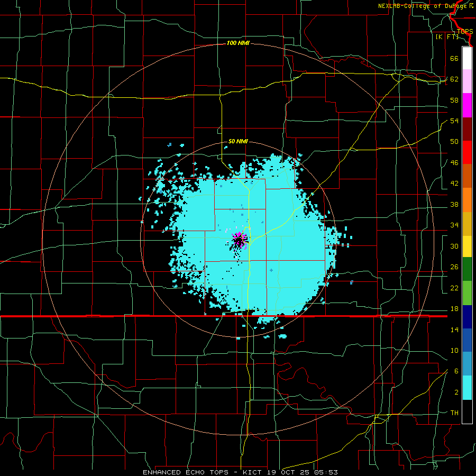Select the light green legend swatch
This screenshot has width=476, height=476.
tap(467, 293)
